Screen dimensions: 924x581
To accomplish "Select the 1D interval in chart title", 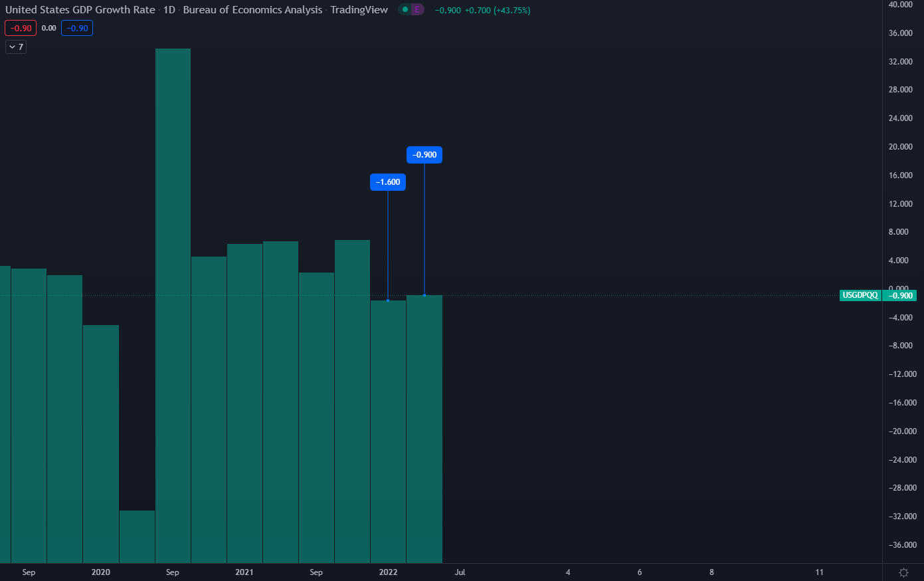I will coord(169,10).
